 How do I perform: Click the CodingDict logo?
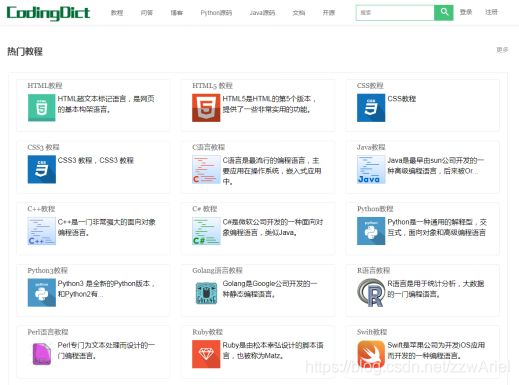(x=48, y=13)
